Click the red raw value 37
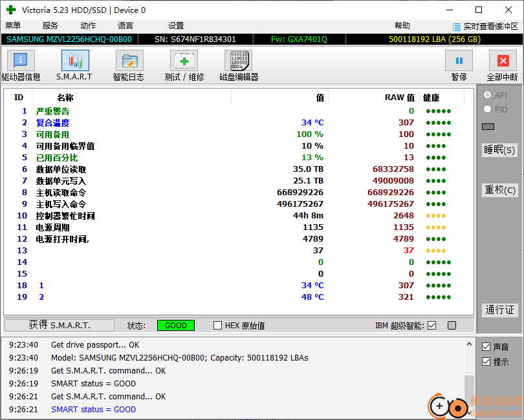 (x=408, y=251)
